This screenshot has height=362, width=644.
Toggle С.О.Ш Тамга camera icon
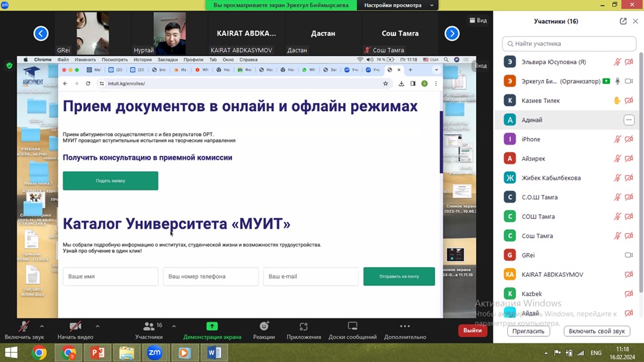tap(629, 197)
